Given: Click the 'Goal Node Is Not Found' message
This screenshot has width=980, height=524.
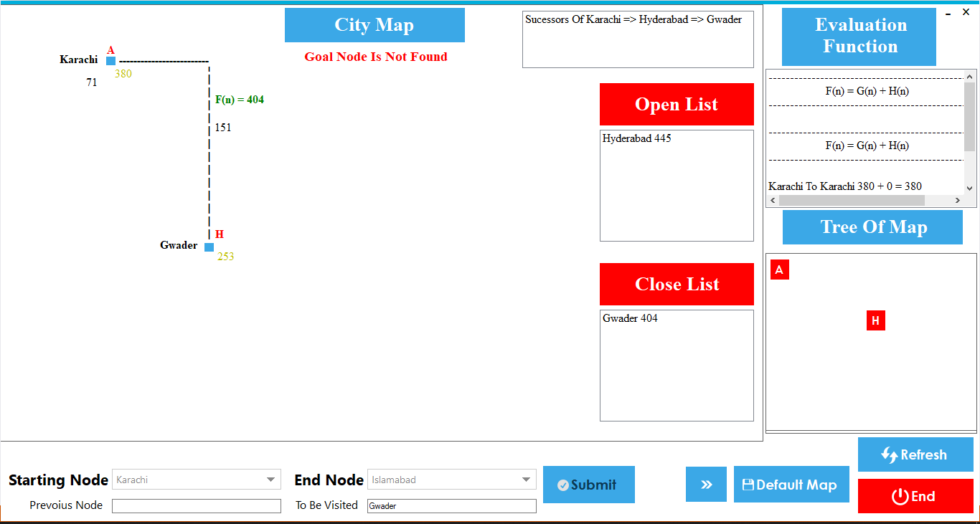Looking at the screenshot, I should coord(376,57).
